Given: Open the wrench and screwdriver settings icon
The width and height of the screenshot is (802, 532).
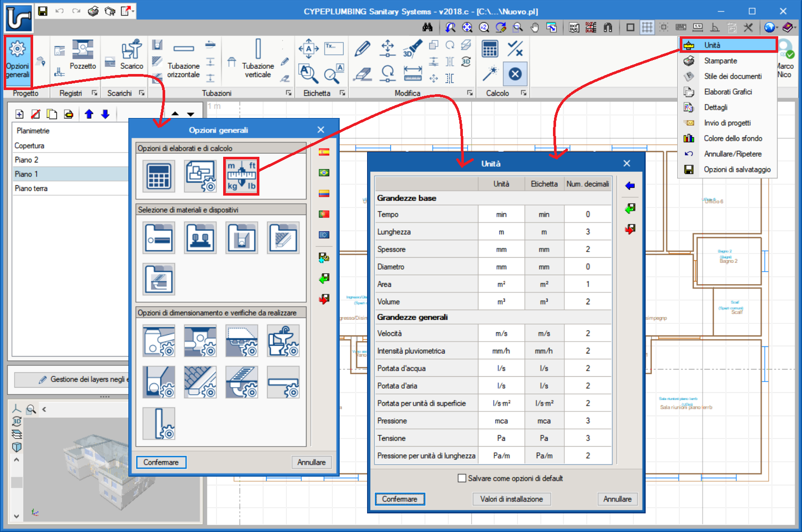Looking at the screenshot, I should pos(748,27).
